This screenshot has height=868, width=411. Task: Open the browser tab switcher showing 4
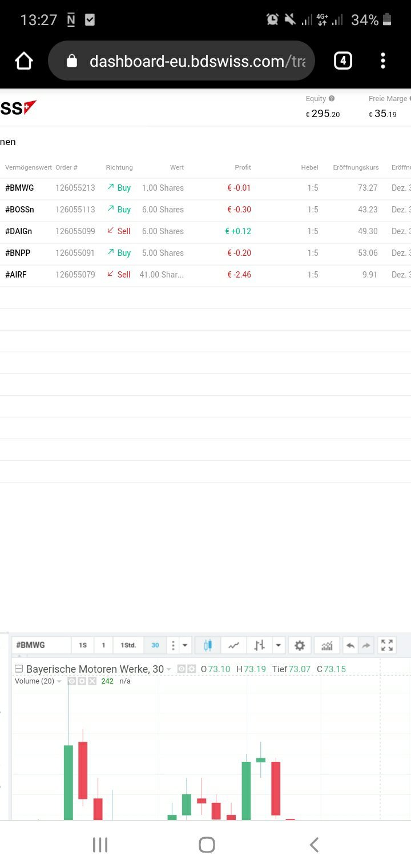point(342,61)
